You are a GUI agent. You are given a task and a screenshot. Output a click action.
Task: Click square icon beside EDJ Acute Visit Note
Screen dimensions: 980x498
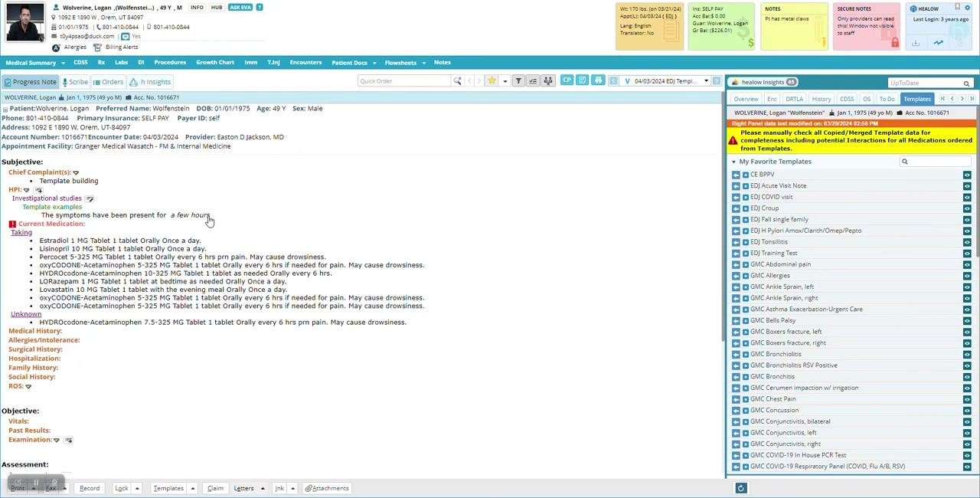pos(746,186)
